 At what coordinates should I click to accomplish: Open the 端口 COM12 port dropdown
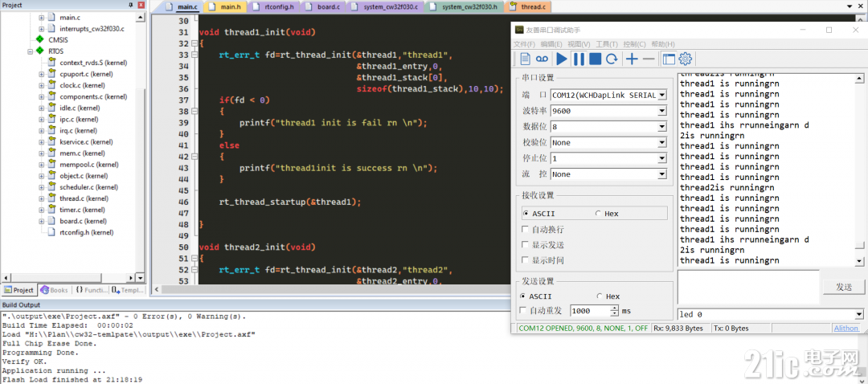(x=661, y=95)
